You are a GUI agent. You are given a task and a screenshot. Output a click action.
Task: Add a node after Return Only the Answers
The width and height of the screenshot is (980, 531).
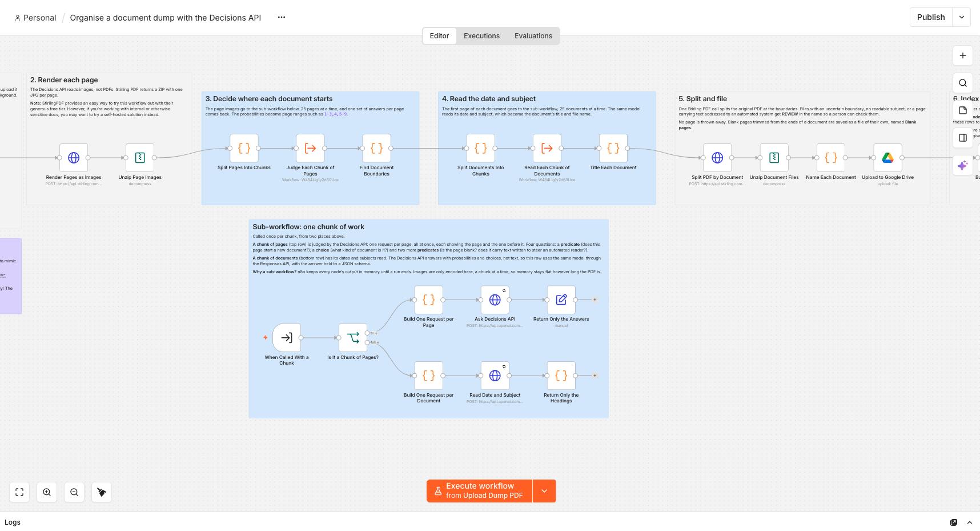point(595,300)
